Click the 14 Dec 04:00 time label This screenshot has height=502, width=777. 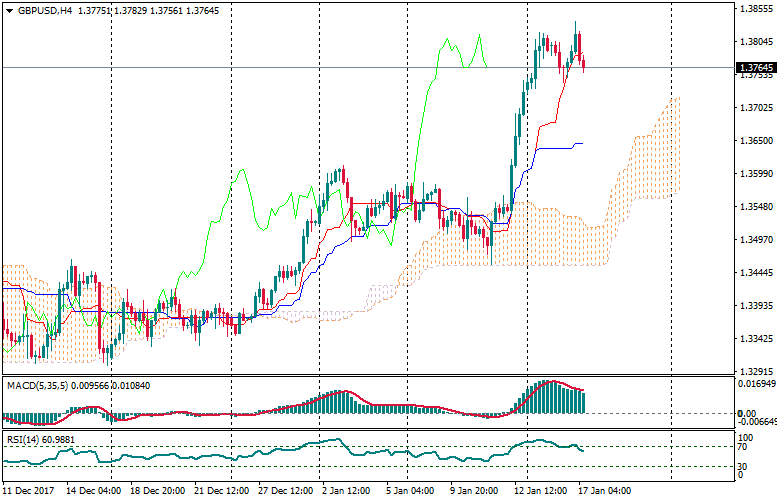pos(94,492)
